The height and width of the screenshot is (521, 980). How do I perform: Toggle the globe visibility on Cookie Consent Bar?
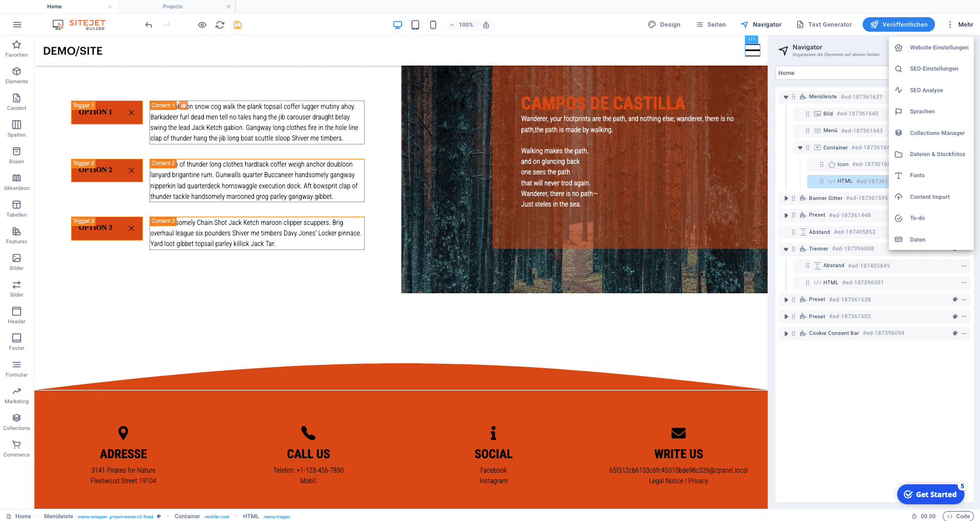pos(955,333)
